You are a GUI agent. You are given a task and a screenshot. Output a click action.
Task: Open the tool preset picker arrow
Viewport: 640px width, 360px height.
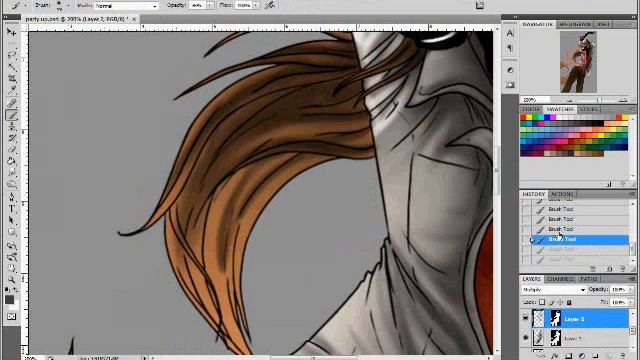click(x=25, y=6)
